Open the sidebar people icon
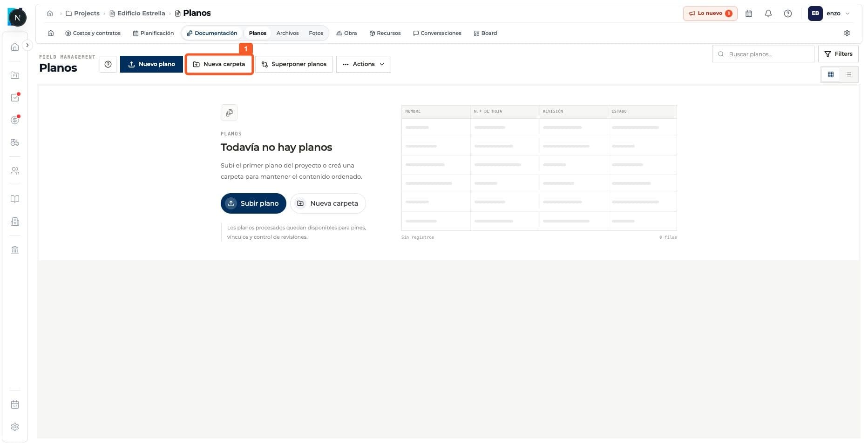Screen dimensions: 868x444 [15, 171]
